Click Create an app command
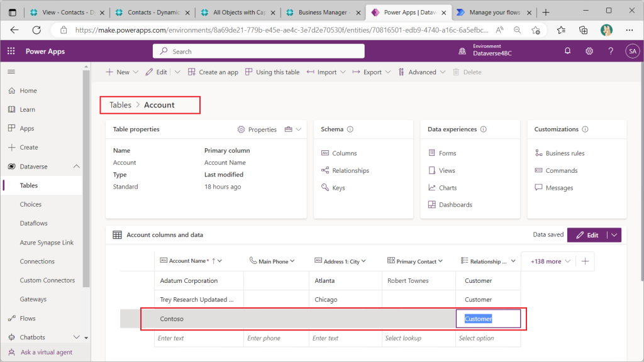The width and height of the screenshot is (644, 362). 213,72
